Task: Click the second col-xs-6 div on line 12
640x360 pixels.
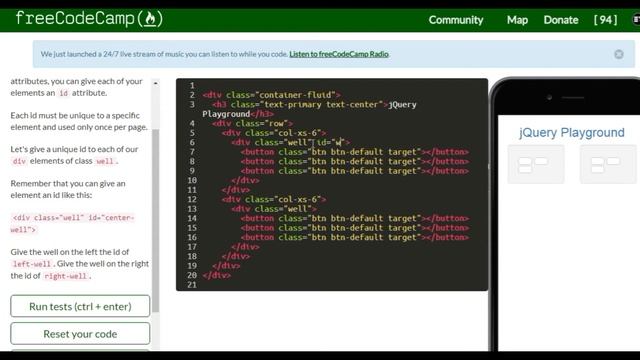Action: click(x=274, y=200)
